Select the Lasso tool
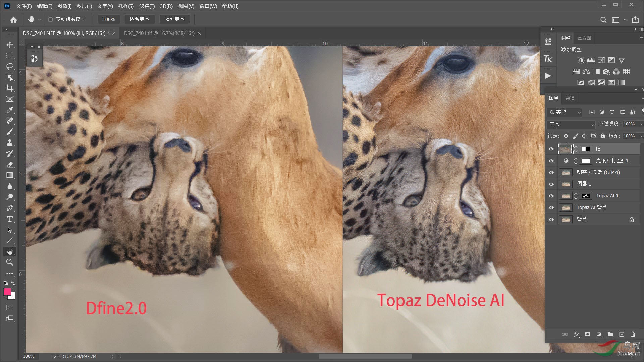This screenshot has height=362, width=644. coord(10,66)
